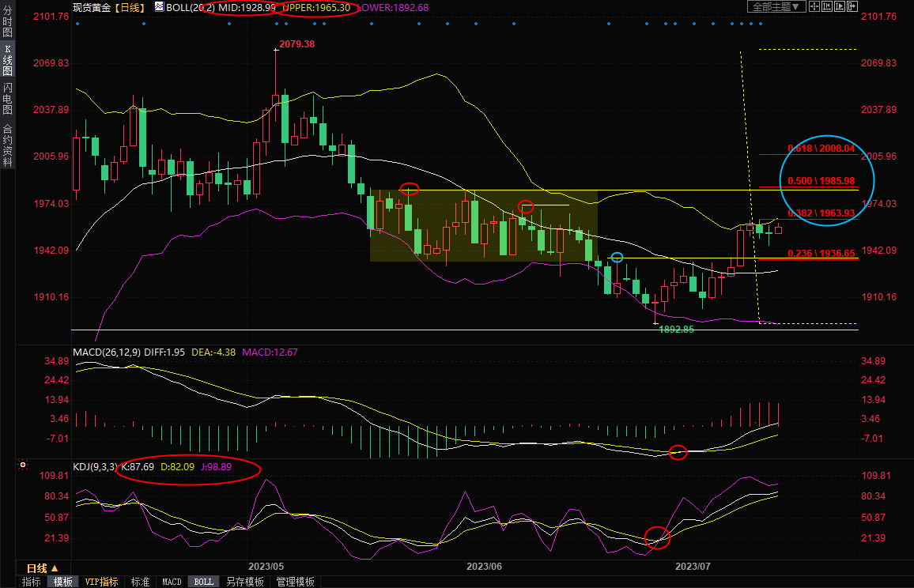Image resolution: width=914 pixels, height=588 pixels.
Task: Open the 全部主题 theme dropdown
Action: [776, 6]
